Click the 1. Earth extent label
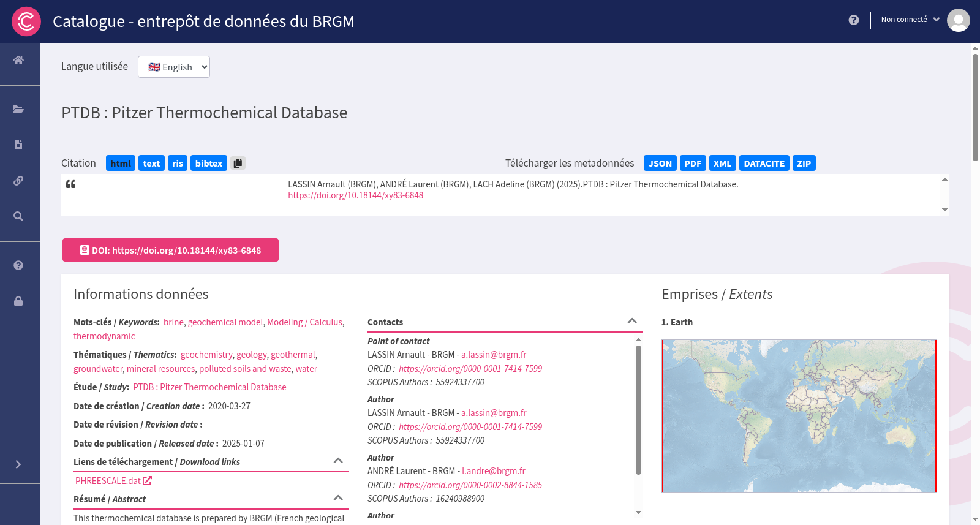 [677, 322]
